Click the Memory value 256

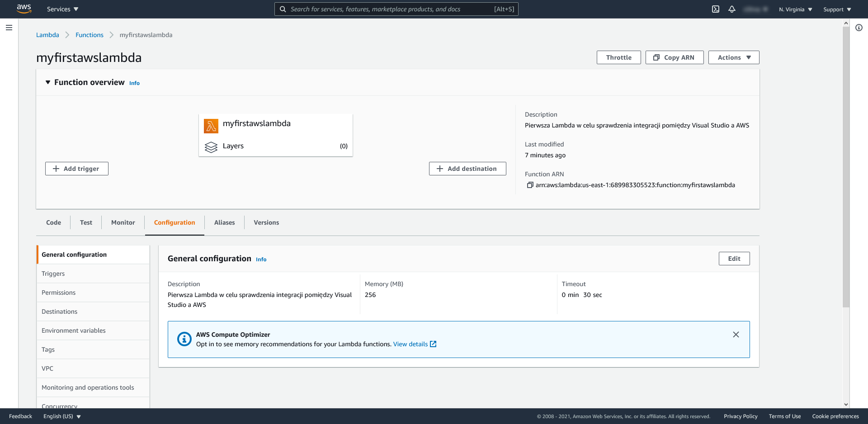point(370,295)
